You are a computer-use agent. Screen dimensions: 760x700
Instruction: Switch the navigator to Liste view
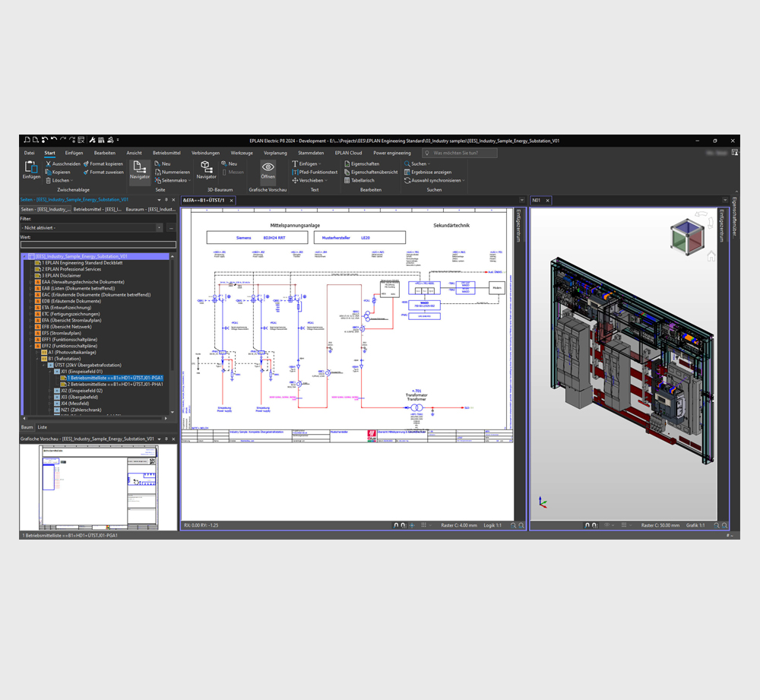click(43, 428)
